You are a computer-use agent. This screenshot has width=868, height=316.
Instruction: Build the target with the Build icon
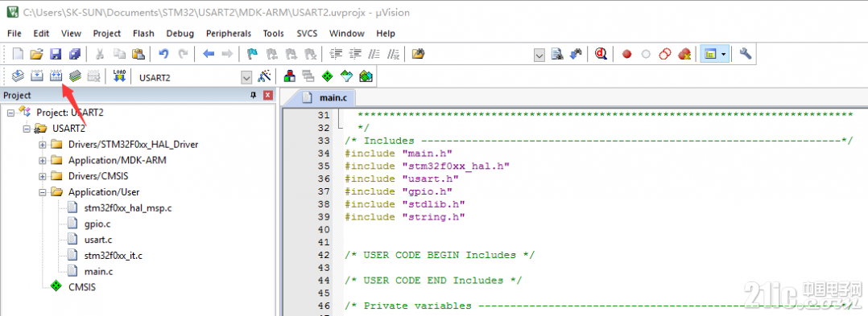point(36,76)
